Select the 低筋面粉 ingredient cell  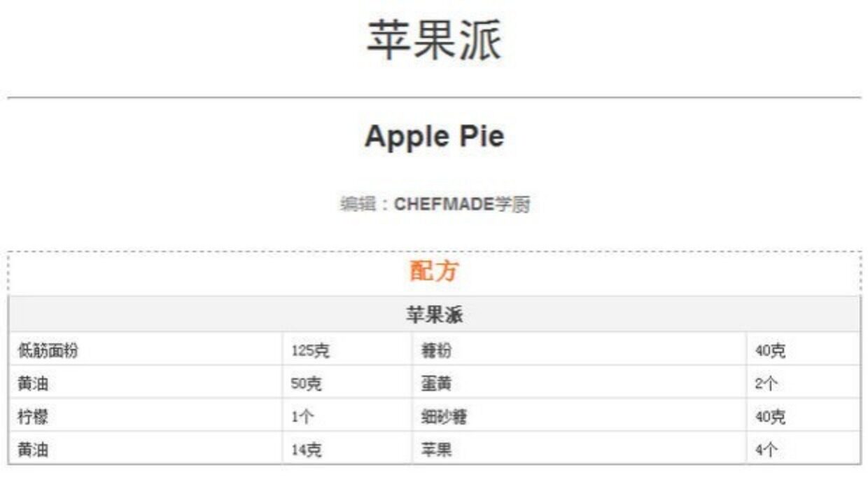coord(48,351)
